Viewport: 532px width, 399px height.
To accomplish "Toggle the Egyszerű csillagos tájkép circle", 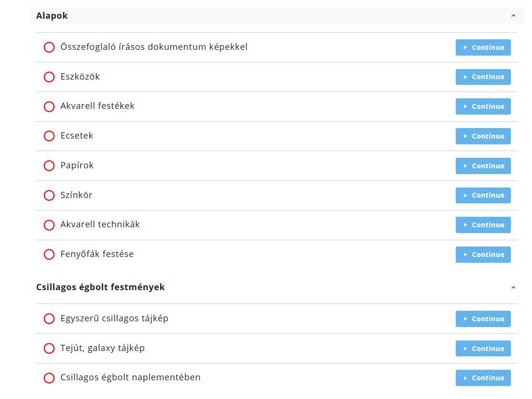I will pyautogui.click(x=49, y=319).
